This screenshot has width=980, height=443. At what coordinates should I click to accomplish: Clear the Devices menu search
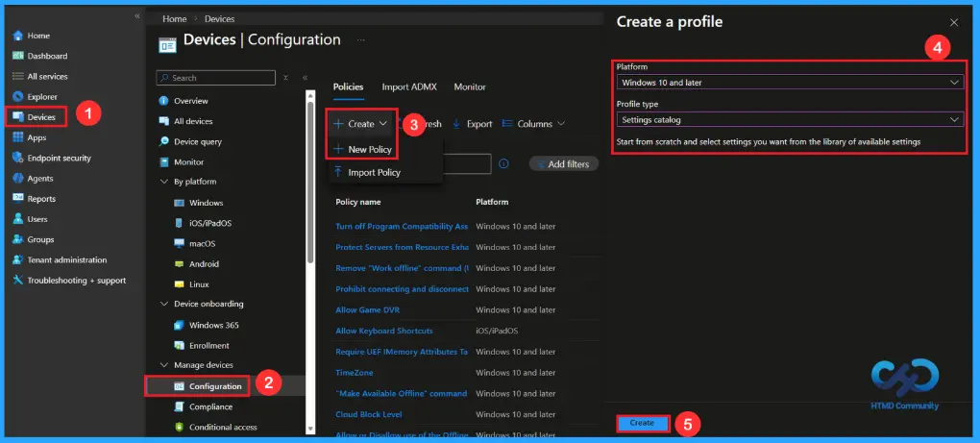tap(285, 78)
